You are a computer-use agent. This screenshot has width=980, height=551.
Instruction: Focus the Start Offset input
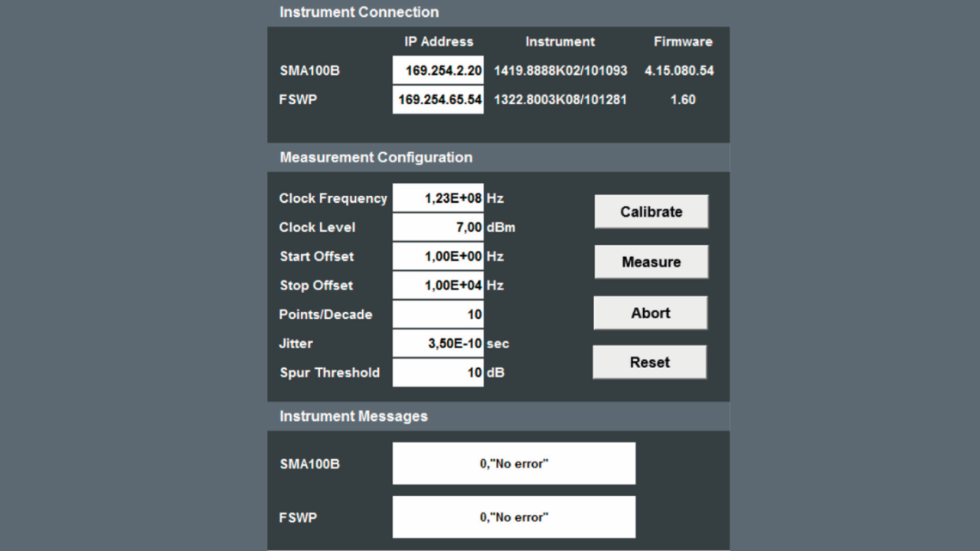[x=438, y=256]
